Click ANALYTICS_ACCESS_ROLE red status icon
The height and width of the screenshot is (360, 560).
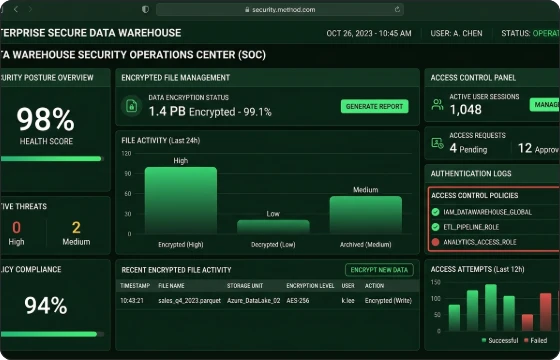tap(435, 242)
